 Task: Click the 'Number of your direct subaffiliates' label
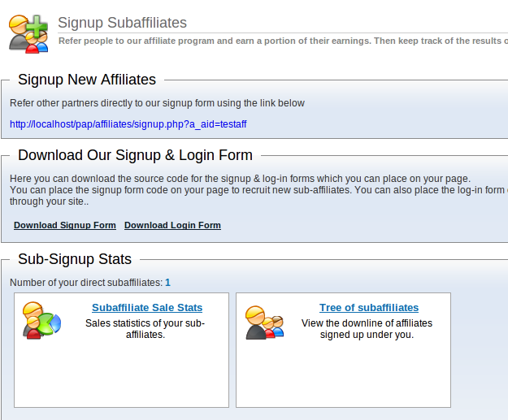point(86,283)
